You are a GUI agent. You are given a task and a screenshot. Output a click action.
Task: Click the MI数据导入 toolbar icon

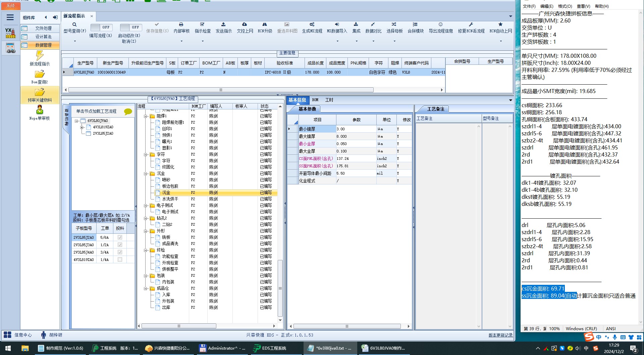pyautogui.click(x=337, y=25)
